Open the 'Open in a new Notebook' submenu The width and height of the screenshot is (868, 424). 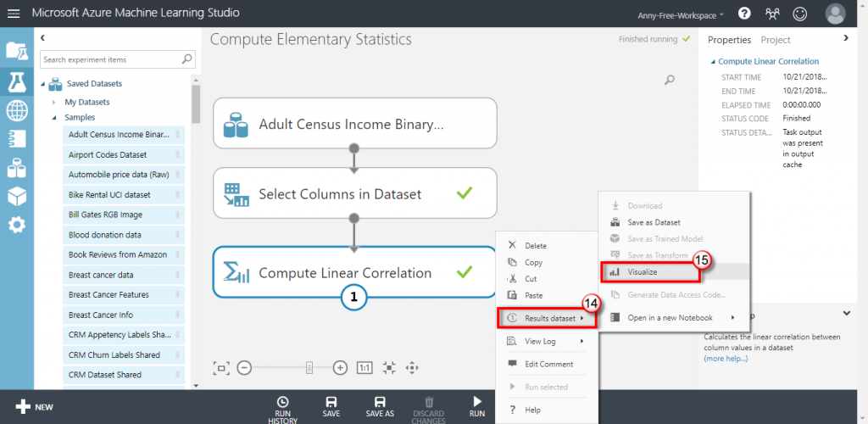pos(674,318)
